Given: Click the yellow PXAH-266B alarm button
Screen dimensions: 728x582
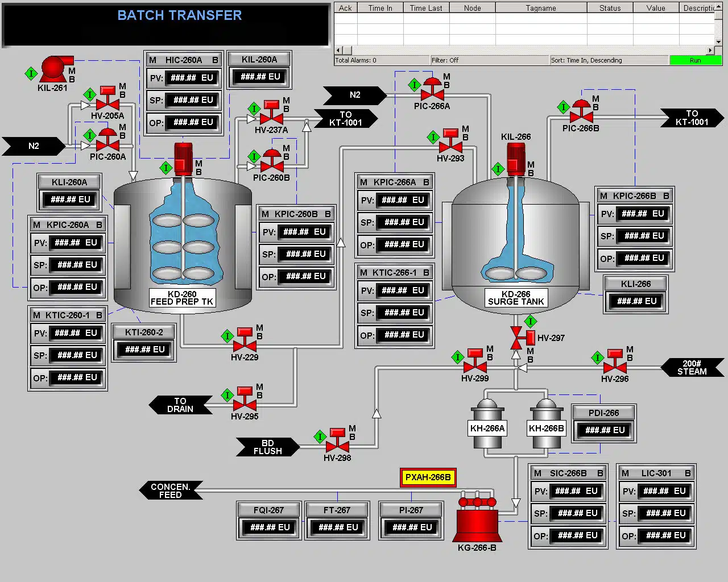Looking at the screenshot, I should coord(428,477).
